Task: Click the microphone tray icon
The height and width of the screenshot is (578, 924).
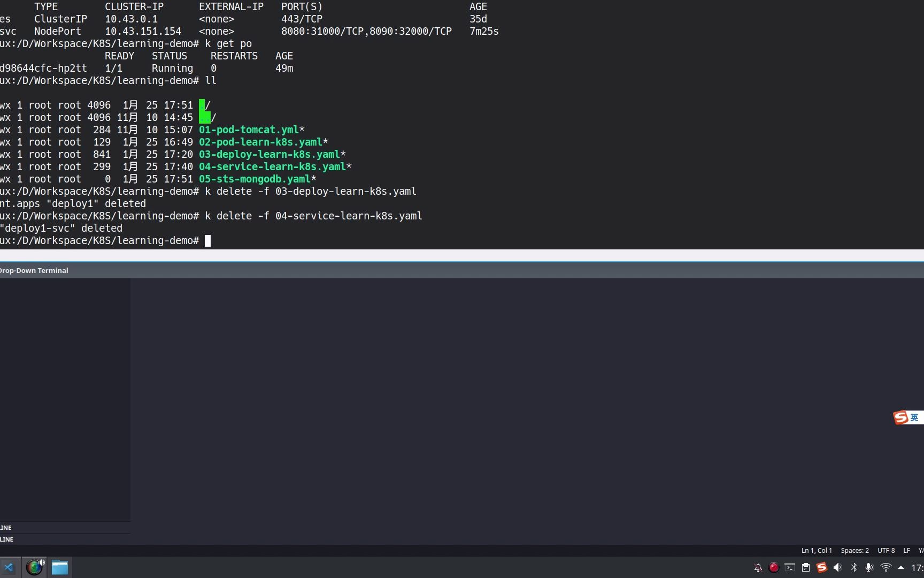Action: coord(869,567)
